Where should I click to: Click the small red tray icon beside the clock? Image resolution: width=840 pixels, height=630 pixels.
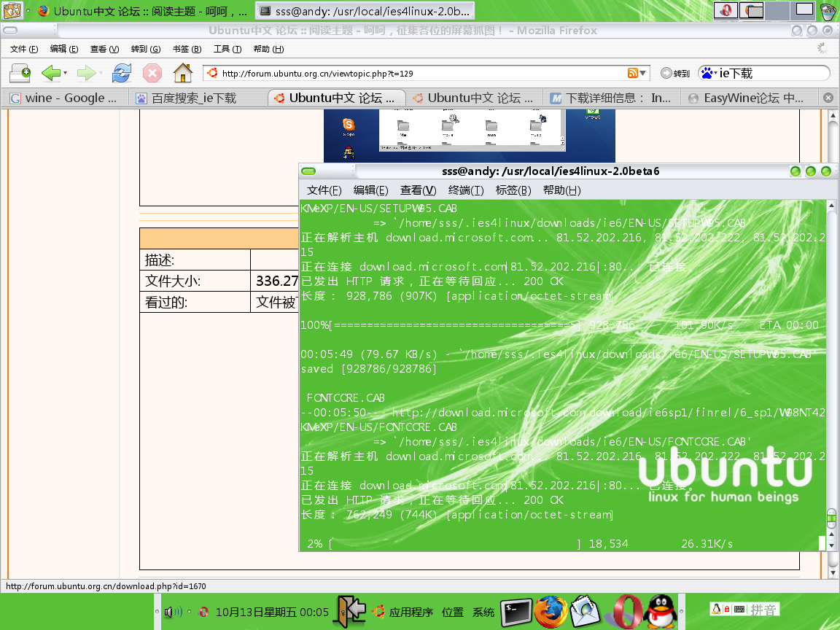203,611
